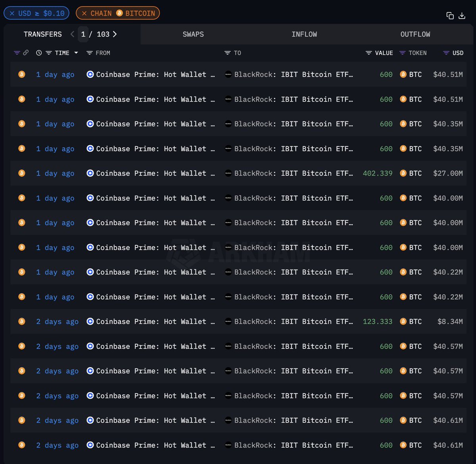Click the chain link icon in header
The height and width of the screenshot is (464, 476).
coord(26,53)
